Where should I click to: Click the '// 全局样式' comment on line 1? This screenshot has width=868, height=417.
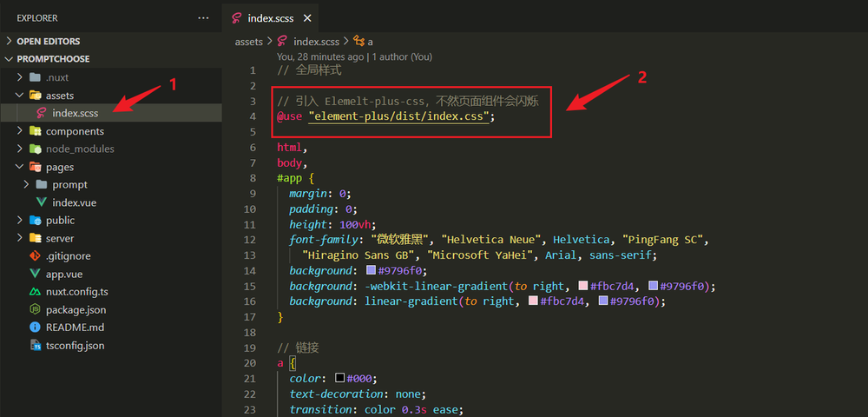click(x=310, y=69)
